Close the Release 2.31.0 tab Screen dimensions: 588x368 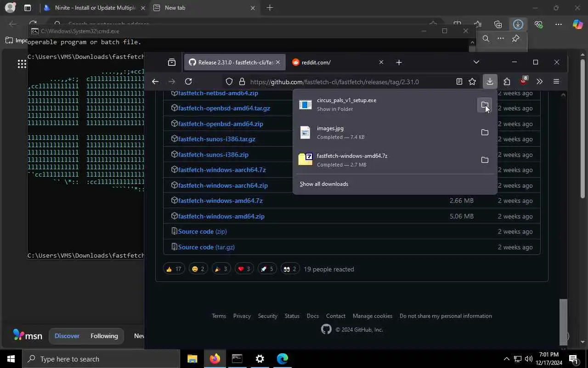pos(277,62)
